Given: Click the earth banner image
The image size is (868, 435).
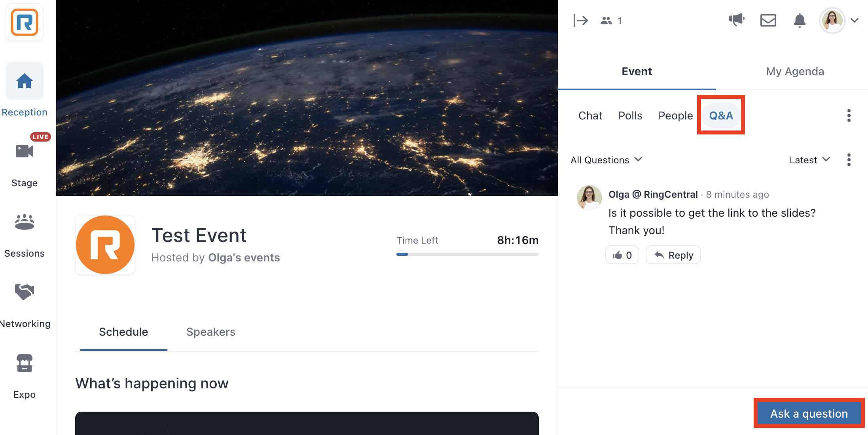Looking at the screenshot, I should click(x=307, y=98).
